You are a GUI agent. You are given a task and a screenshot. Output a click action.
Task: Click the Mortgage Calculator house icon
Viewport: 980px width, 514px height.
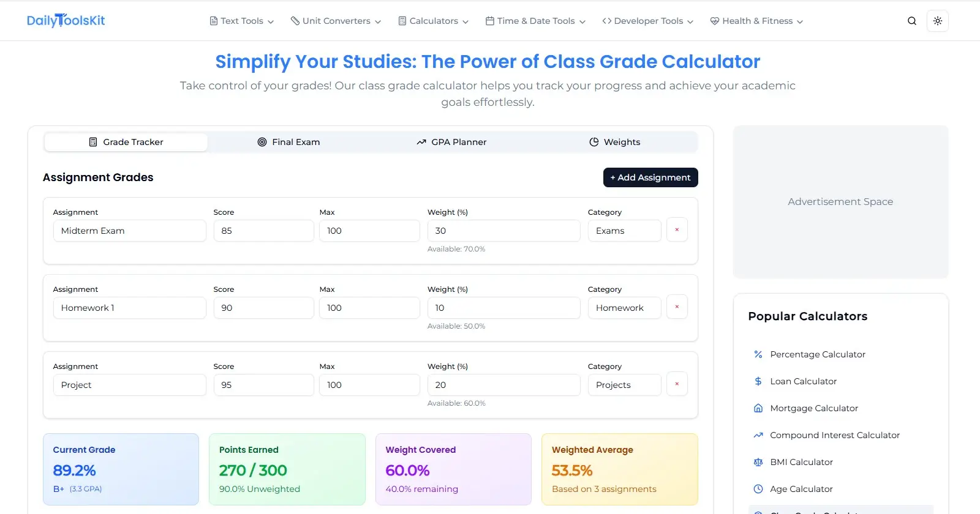tap(758, 408)
